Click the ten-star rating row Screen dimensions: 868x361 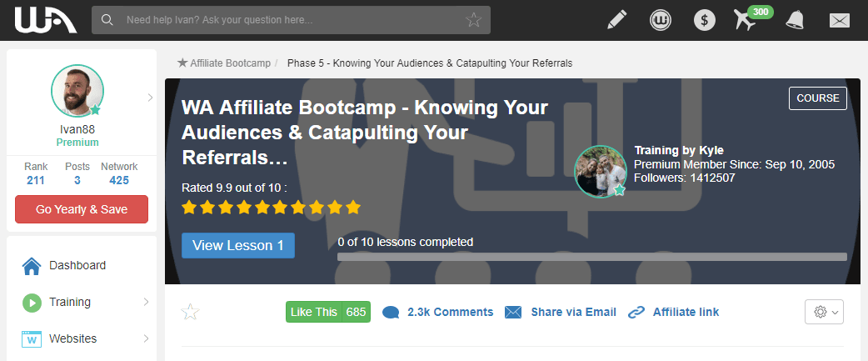click(272, 208)
